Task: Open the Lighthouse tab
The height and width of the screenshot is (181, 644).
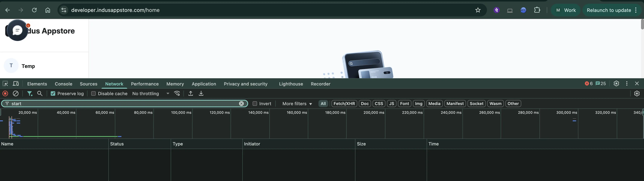Action: coord(291,84)
